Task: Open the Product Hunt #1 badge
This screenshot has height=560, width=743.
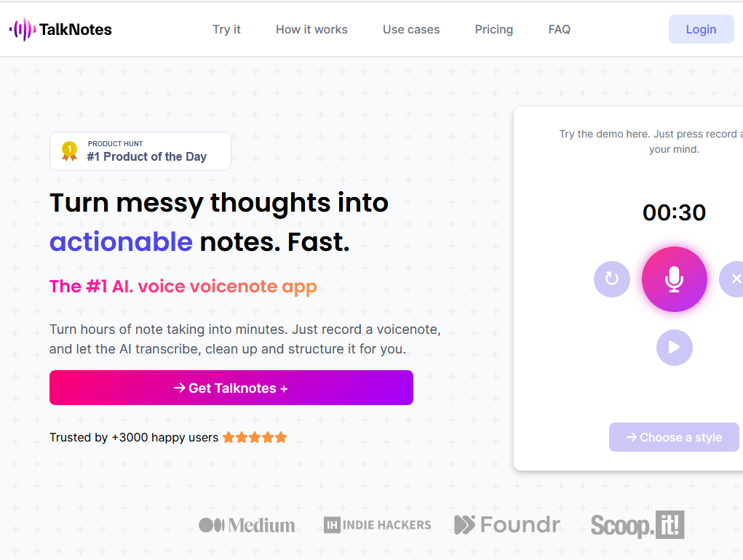Action: (140, 151)
